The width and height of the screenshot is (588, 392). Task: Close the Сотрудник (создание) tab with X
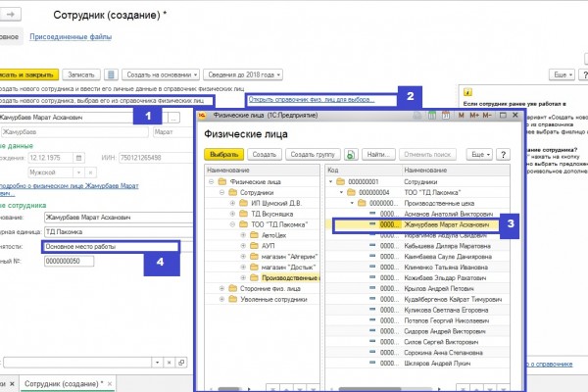coord(110,384)
